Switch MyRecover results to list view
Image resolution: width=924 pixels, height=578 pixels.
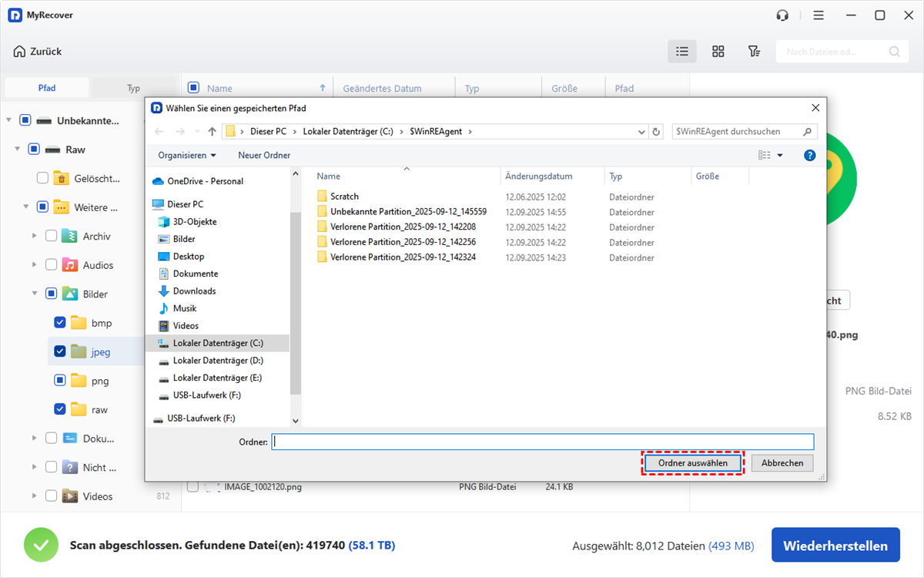682,52
